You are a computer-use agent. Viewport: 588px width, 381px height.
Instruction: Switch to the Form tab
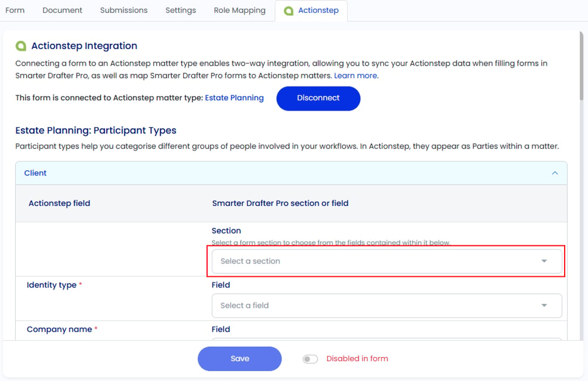(15, 11)
